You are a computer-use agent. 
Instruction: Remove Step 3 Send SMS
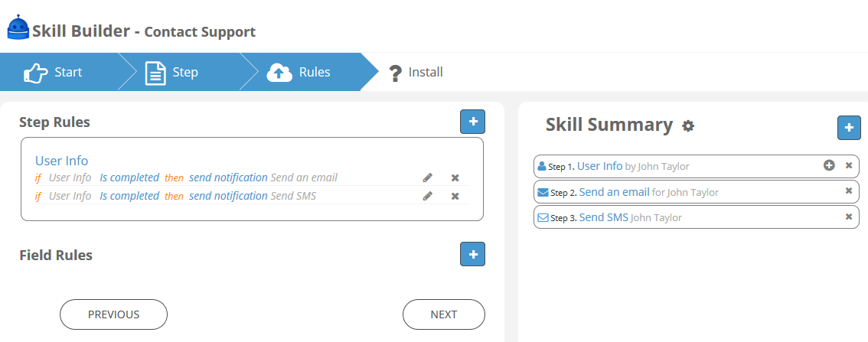849,217
